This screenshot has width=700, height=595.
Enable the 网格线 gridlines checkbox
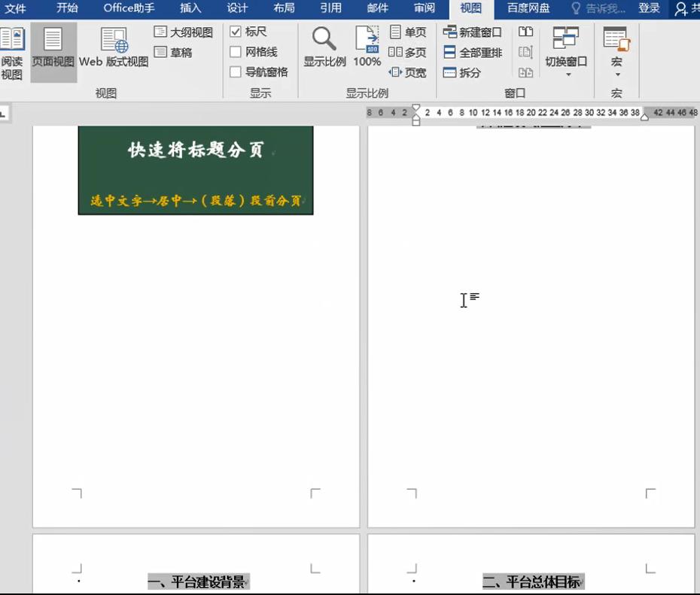[236, 51]
